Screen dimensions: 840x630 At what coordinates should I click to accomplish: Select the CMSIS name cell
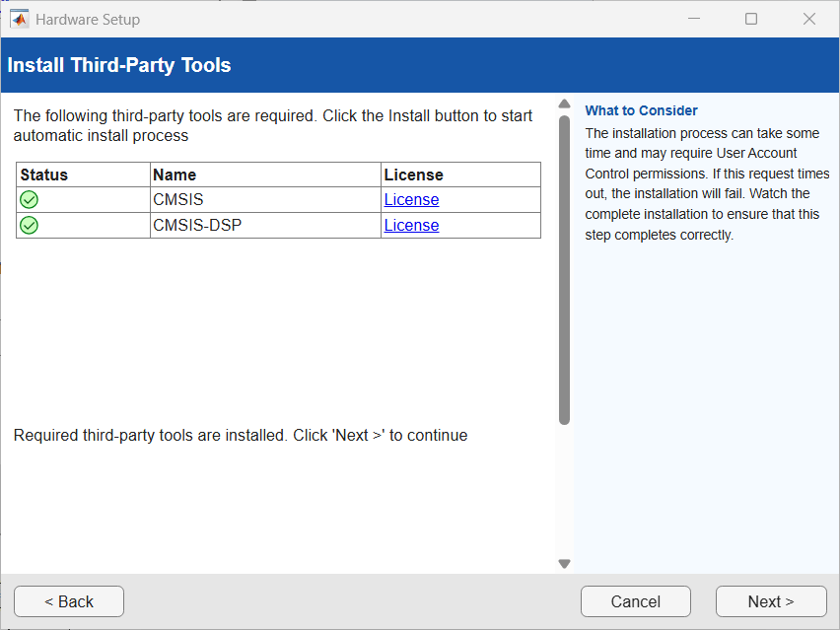tap(265, 200)
